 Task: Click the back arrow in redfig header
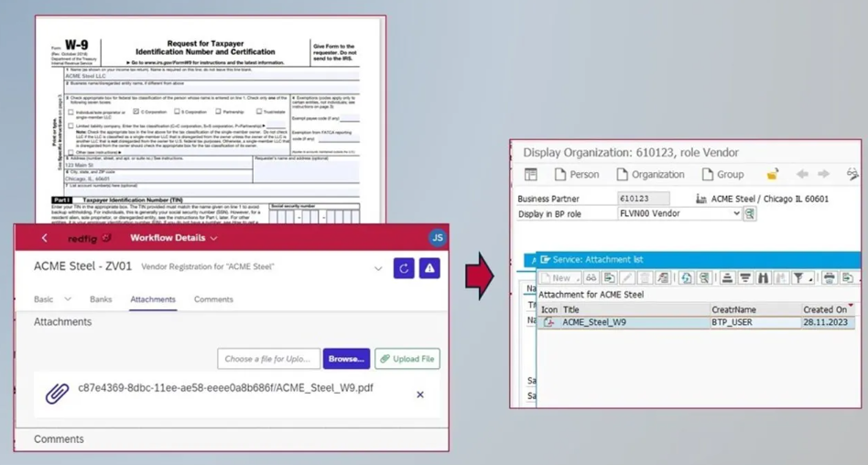44,238
